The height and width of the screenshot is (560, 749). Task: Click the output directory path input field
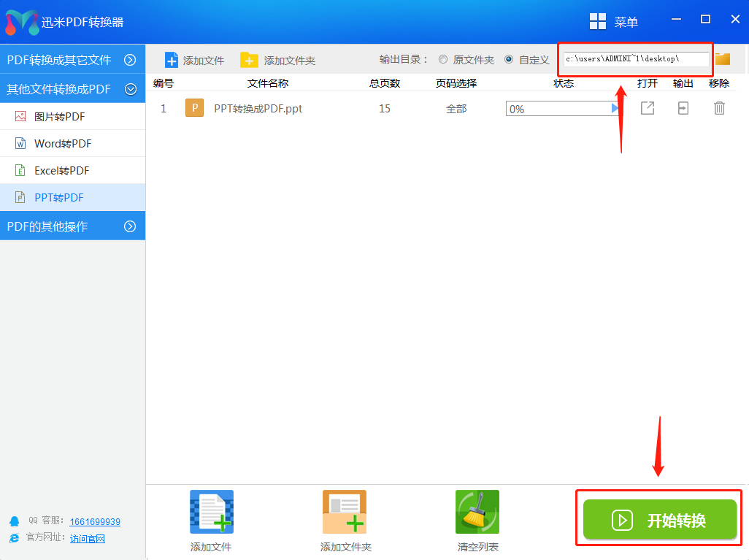coord(634,58)
